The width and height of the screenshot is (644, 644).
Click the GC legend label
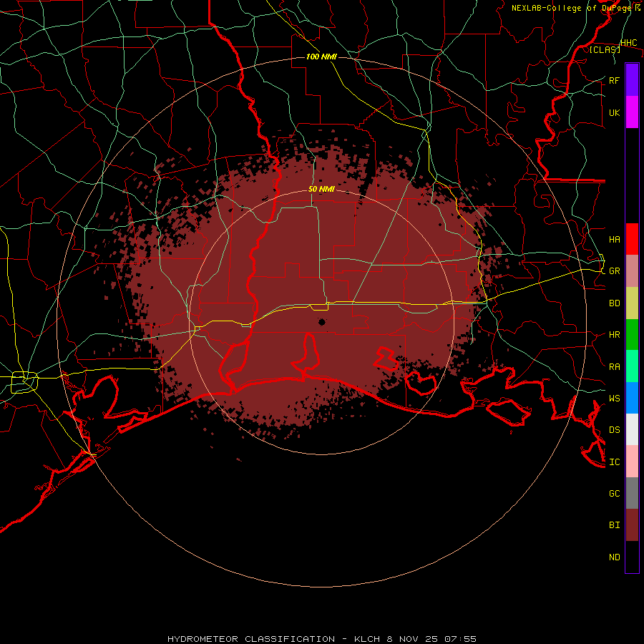[614, 493]
